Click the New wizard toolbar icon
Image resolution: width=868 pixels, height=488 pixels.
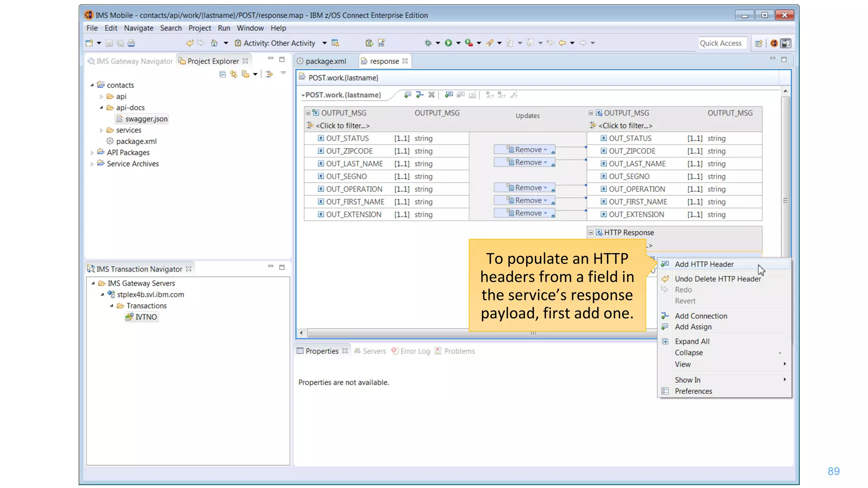(x=89, y=43)
